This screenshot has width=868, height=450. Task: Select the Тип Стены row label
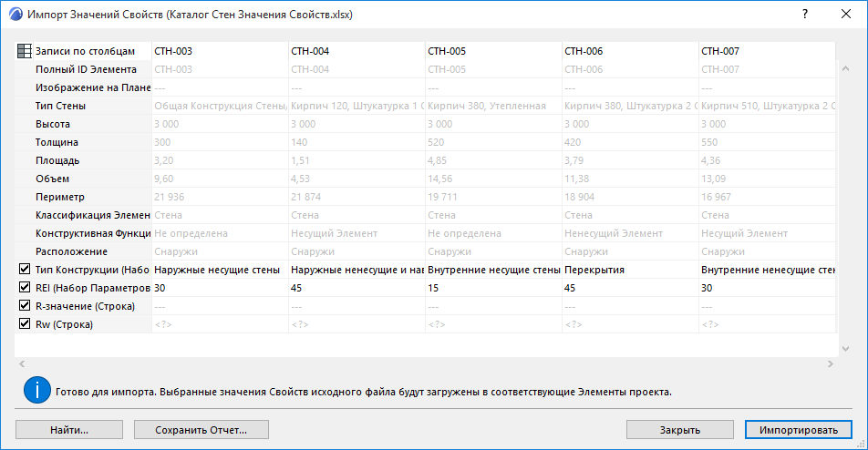coord(61,106)
